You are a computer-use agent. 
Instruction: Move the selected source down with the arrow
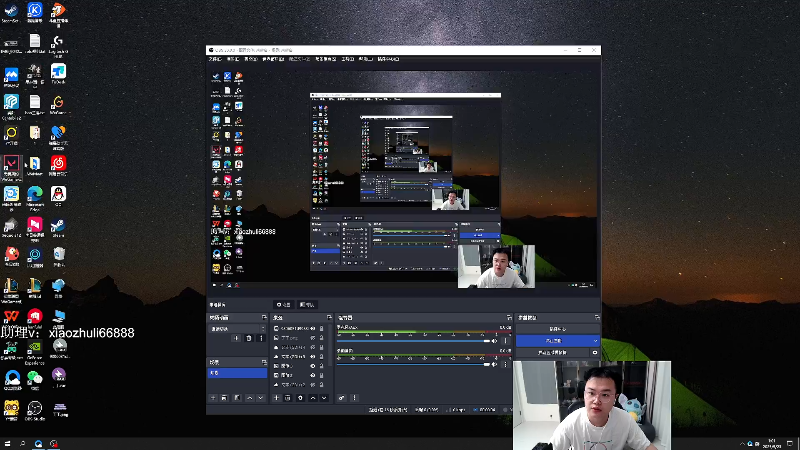tap(324, 397)
